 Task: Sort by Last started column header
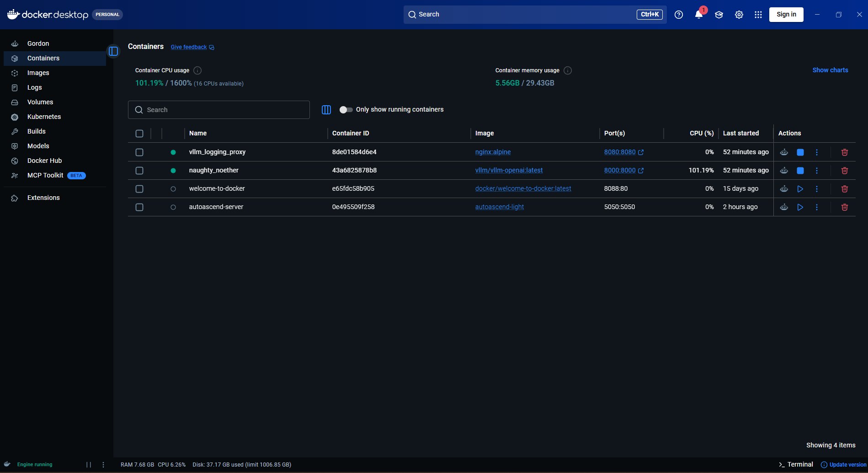(x=741, y=133)
